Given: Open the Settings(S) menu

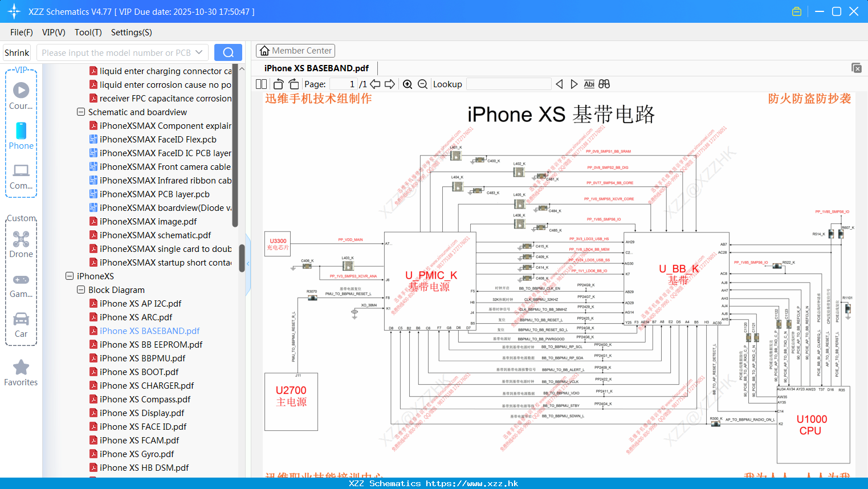Looking at the screenshot, I should click(x=132, y=32).
